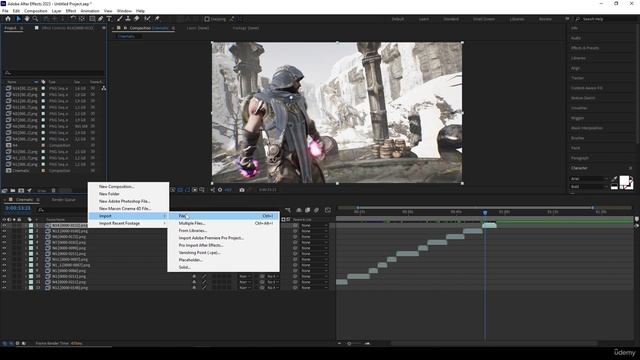Select the Selection arrow tool

[18, 19]
